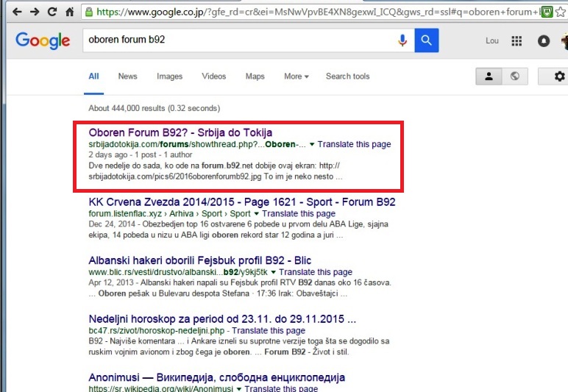Open the account profile picture
Image resolution: width=568 pixels, height=392 pixels.
[x=564, y=40]
